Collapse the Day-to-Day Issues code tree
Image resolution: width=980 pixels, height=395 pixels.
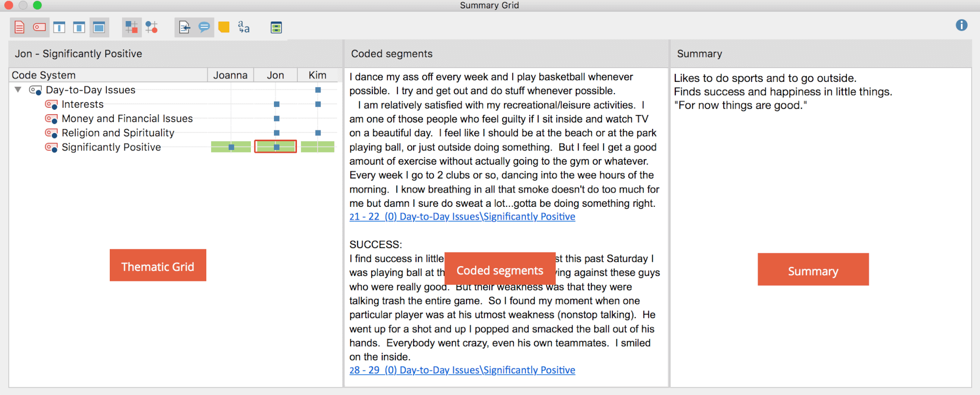[x=18, y=90]
